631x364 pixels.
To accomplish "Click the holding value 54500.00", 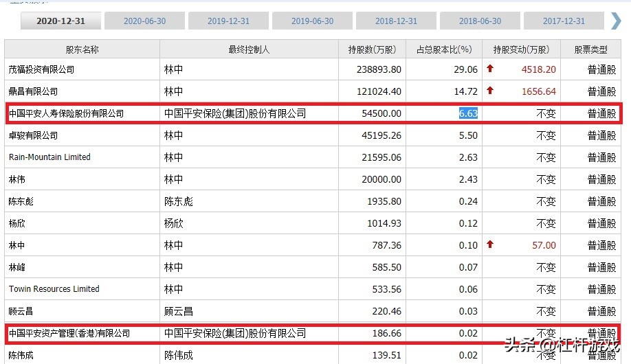I will point(381,113).
